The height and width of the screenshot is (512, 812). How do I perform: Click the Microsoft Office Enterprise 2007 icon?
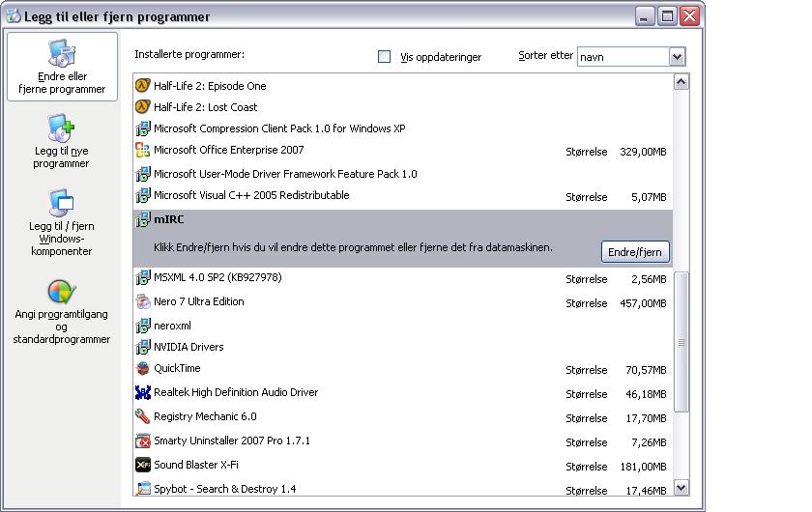coord(142,150)
